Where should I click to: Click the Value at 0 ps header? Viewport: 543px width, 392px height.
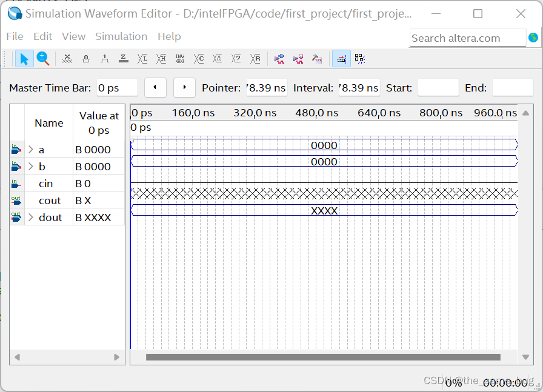tap(99, 123)
